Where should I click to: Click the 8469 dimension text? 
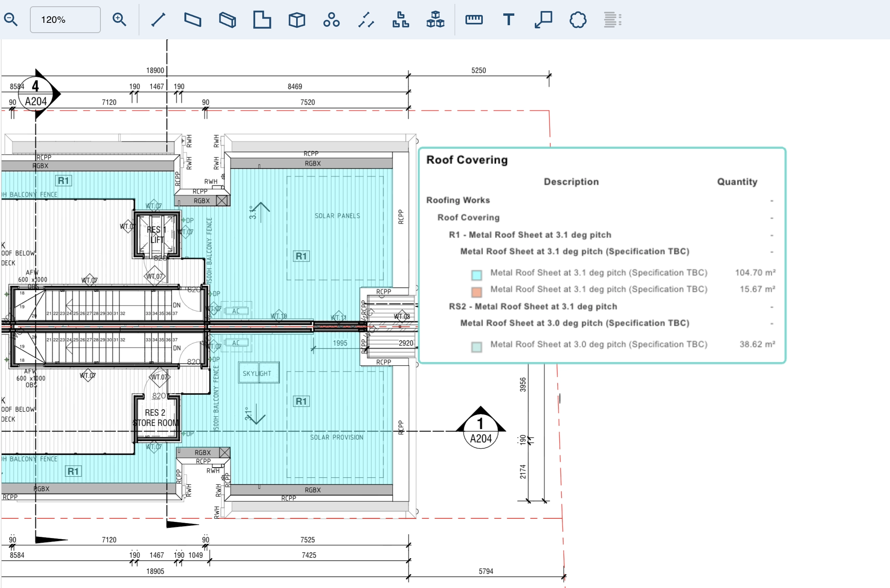point(295,87)
